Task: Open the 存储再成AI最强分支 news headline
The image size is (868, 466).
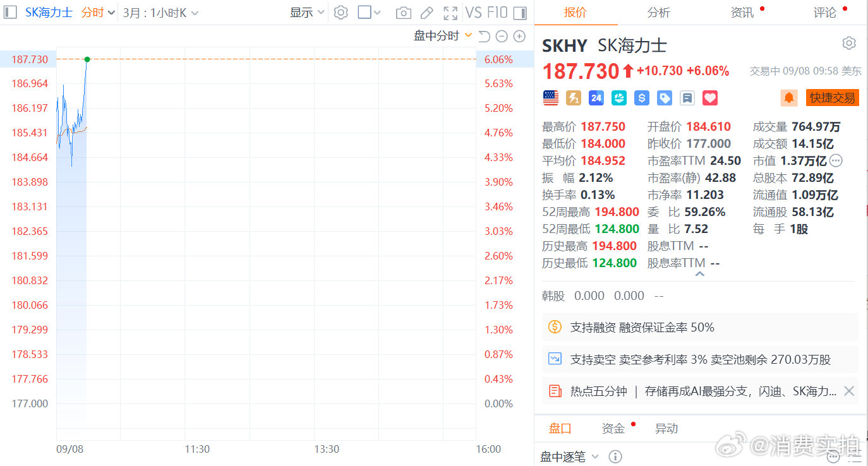Action: [x=741, y=391]
